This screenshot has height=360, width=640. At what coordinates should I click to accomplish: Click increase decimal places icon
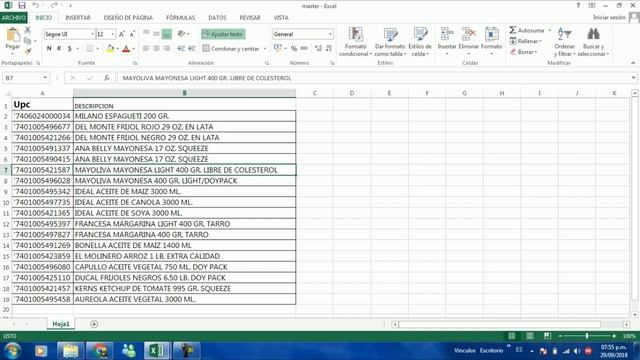(x=318, y=49)
